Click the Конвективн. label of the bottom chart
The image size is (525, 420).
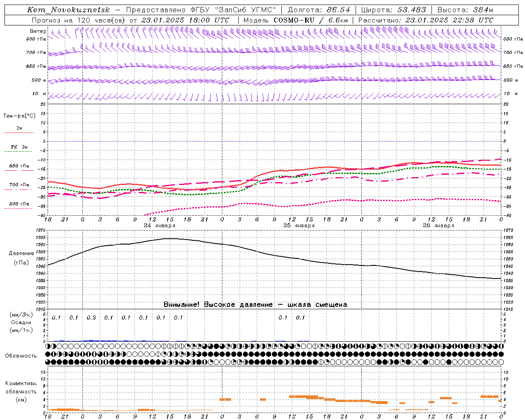pos(21,384)
